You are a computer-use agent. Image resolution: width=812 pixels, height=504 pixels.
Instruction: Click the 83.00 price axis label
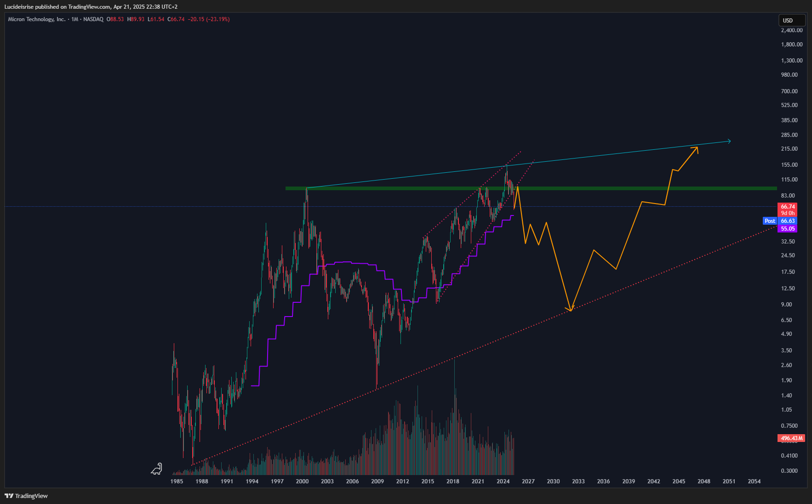788,196
